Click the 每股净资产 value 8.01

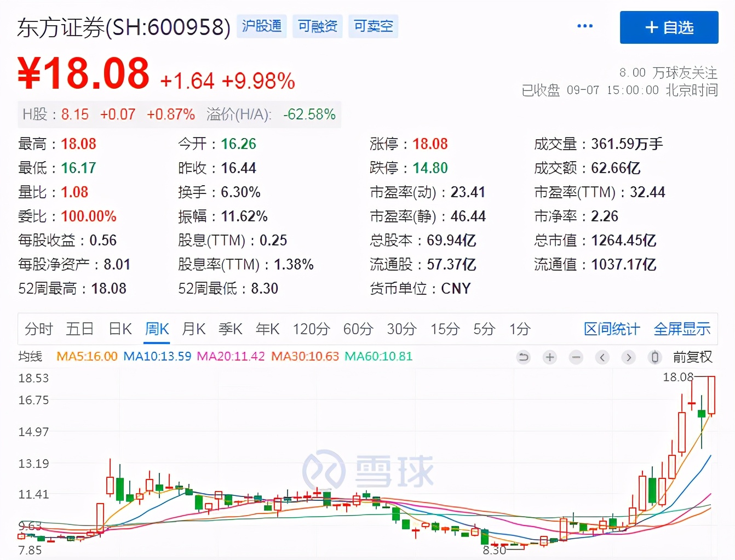click(x=117, y=265)
